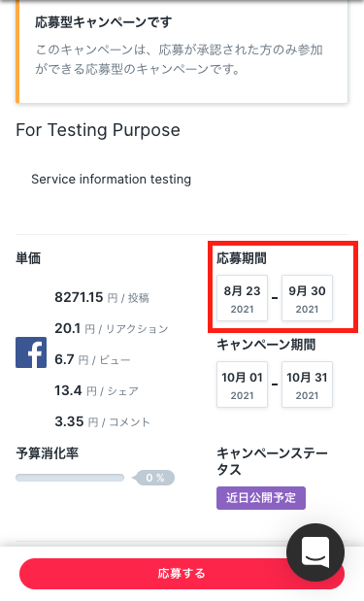Click the 6.7 円 / ビュー price row

click(x=92, y=359)
